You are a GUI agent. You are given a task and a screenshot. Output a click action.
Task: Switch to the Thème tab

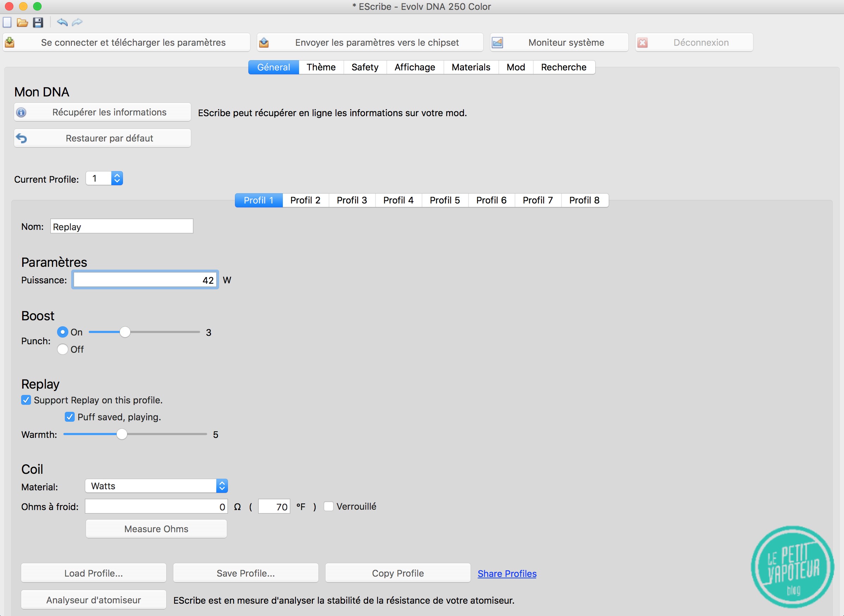321,67
